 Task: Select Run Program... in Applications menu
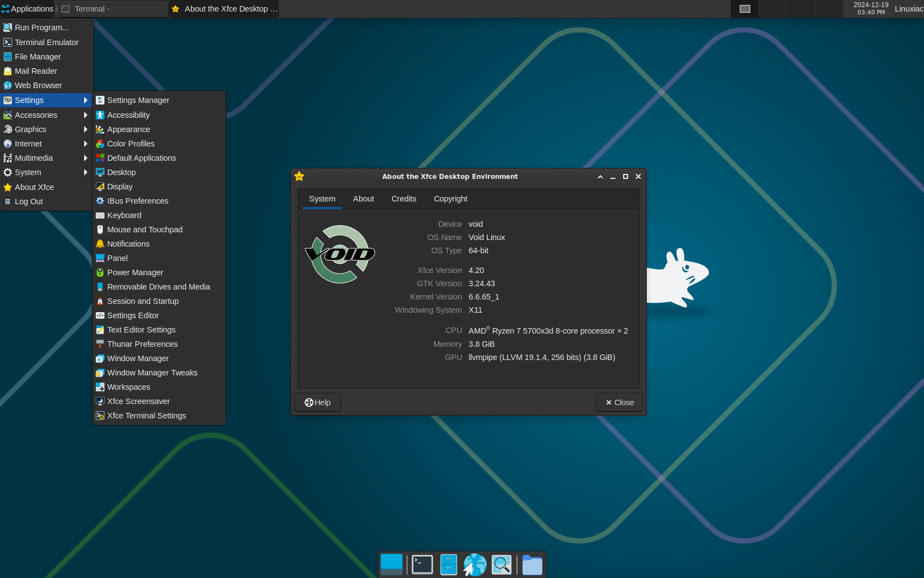coord(46,28)
